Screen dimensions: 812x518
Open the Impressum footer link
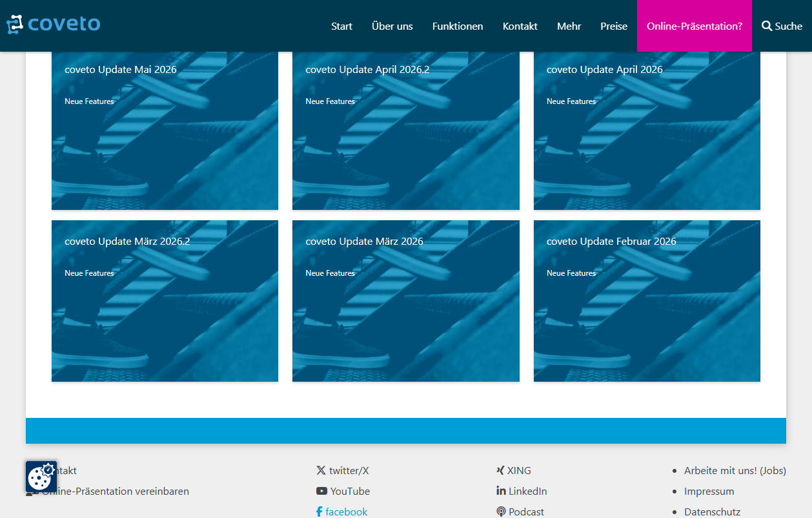coord(709,491)
